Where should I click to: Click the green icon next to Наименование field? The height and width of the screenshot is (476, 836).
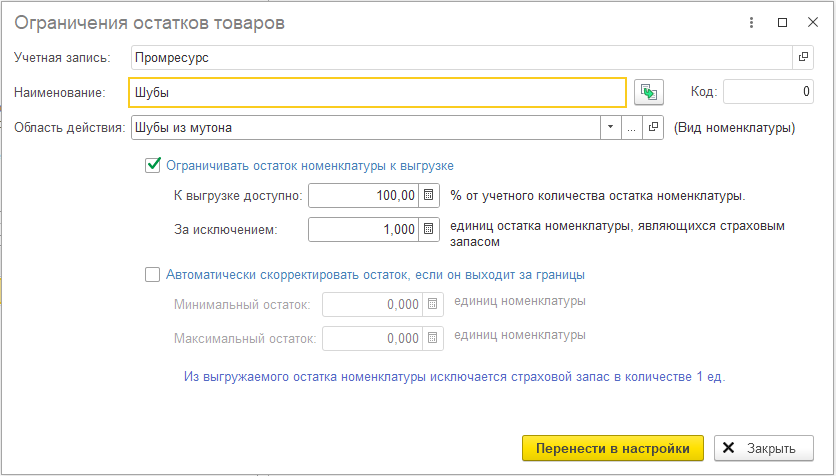point(650,93)
